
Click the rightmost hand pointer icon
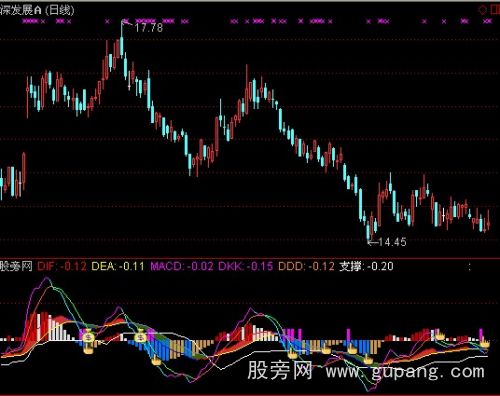[x=485, y=343]
